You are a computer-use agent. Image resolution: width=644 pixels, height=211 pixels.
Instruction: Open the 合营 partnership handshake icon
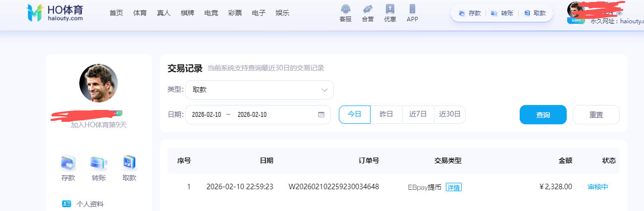(368, 9)
